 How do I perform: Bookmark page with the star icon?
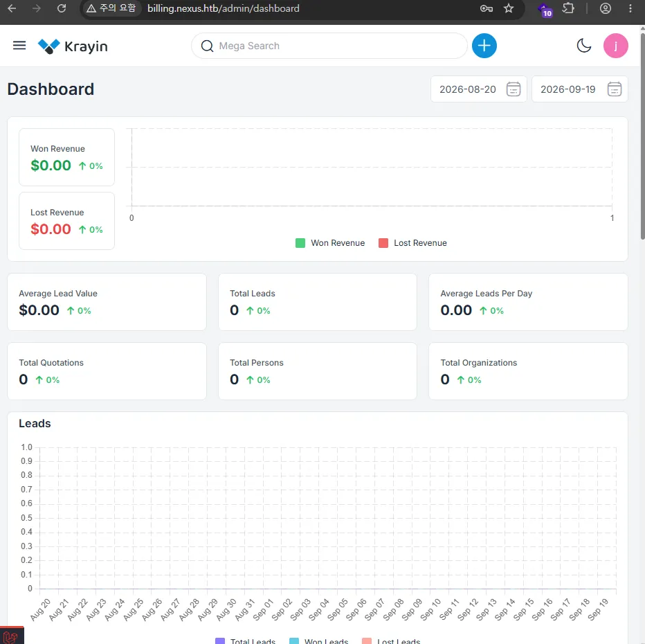click(x=509, y=8)
